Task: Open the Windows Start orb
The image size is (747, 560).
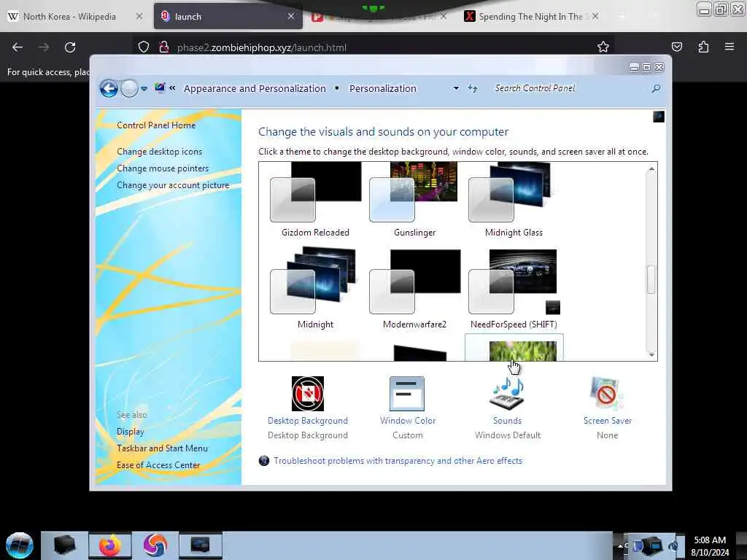Action: click(20, 545)
